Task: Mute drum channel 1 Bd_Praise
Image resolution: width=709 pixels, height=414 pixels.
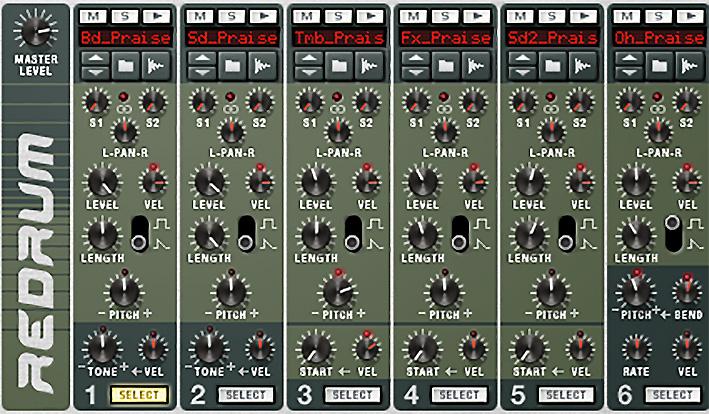Action: [94, 16]
